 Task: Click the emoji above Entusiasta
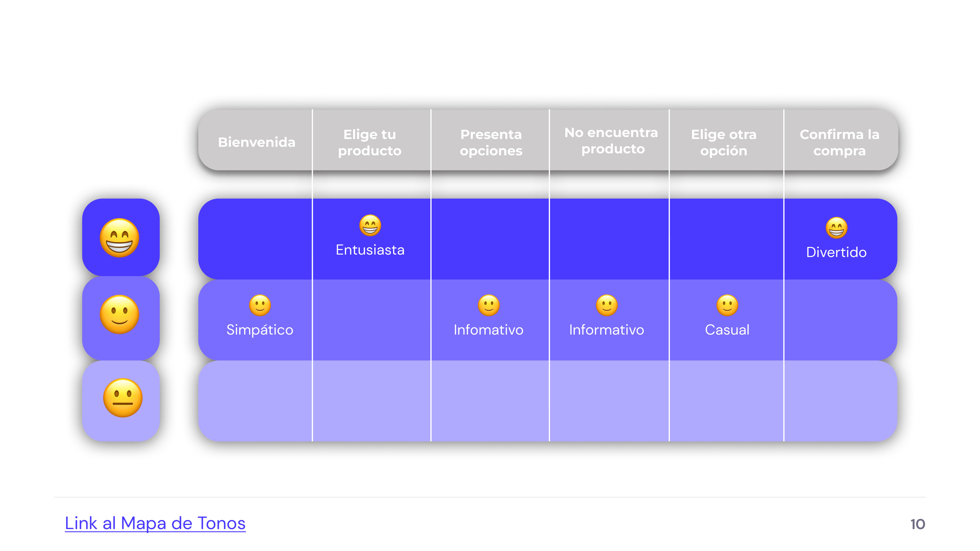coord(370,226)
